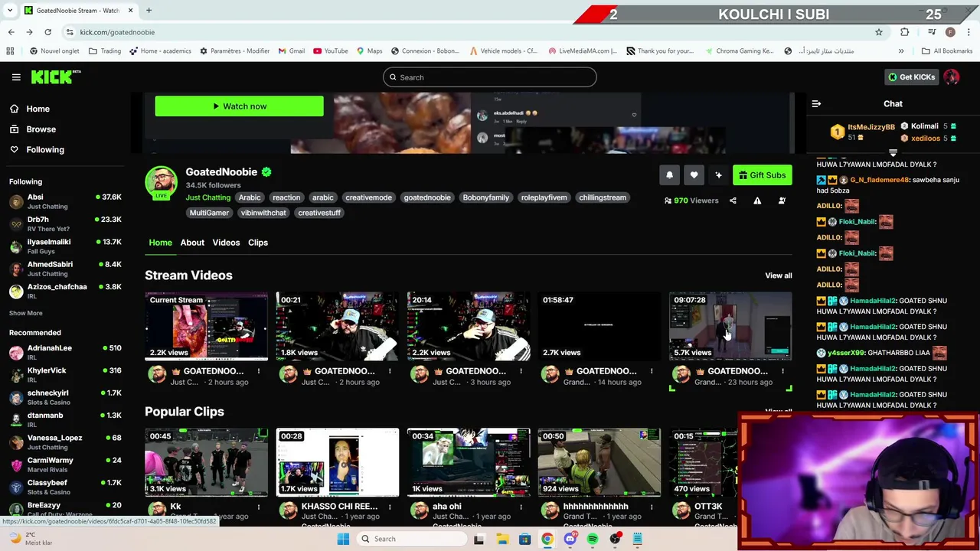Click the Get KICKs button
The width and height of the screenshot is (980, 551).
point(911,77)
